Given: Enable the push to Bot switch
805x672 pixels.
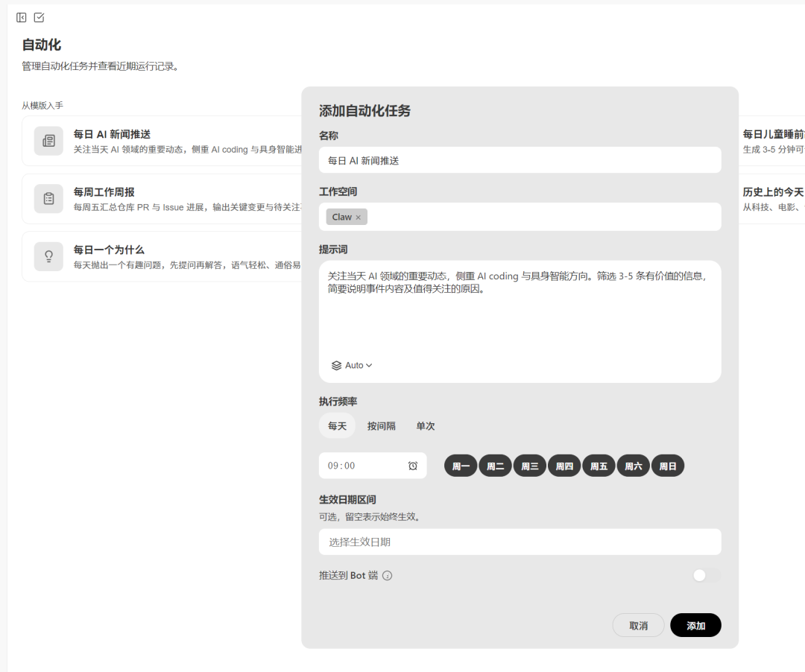Looking at the screenshot, I should (x=706, y=575).
